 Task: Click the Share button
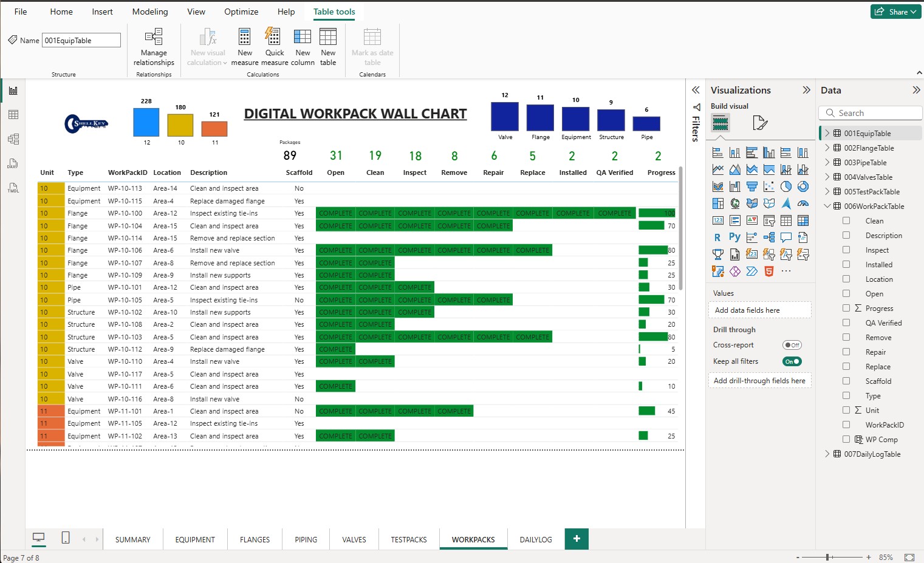(895, 11)
